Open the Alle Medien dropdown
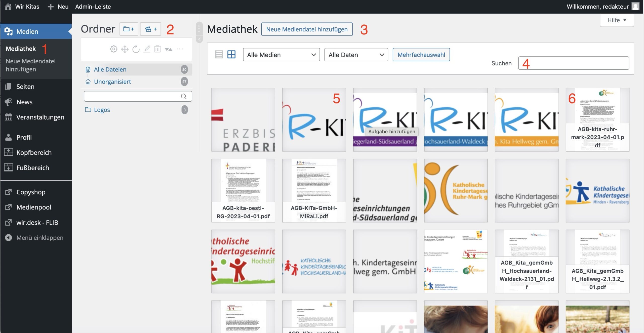 pyautogui.click(x=281, y=55)
